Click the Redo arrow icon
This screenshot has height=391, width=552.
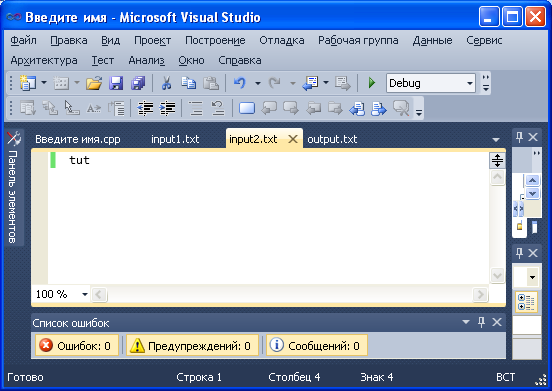coord(275,83)
